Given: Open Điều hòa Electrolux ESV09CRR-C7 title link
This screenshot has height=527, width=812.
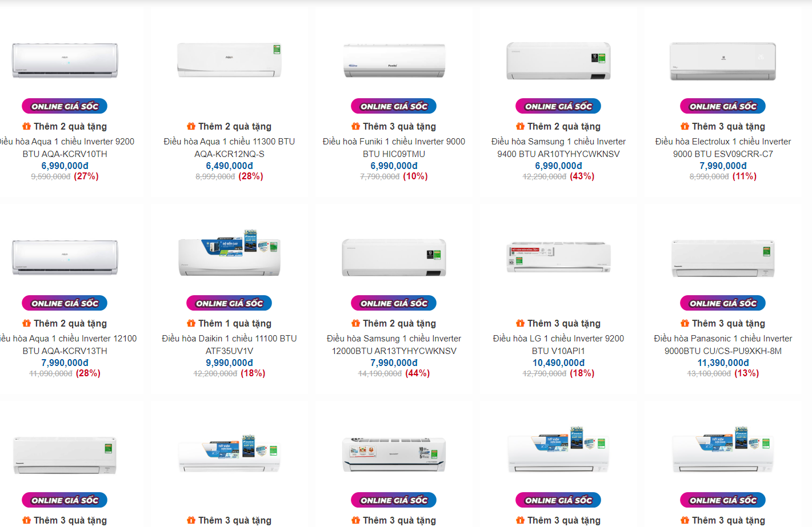Looking at the screenshot, I should coord(723,147).
